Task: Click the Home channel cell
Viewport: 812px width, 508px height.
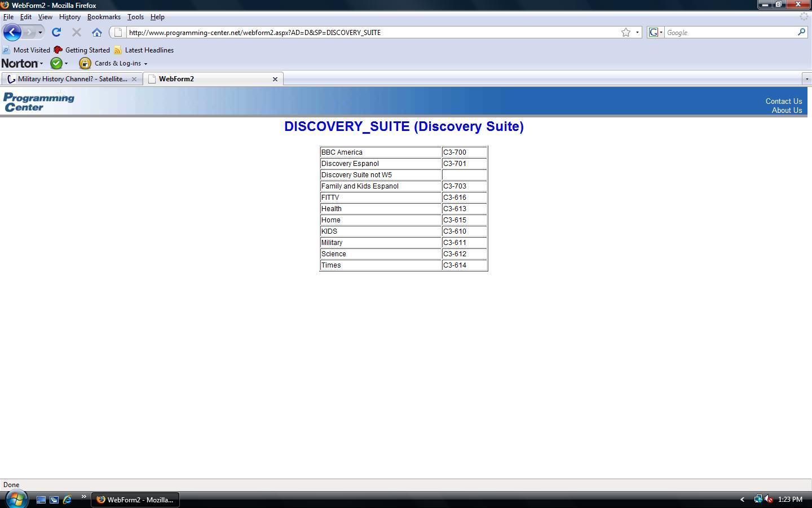Action: [x=381, y=220]
